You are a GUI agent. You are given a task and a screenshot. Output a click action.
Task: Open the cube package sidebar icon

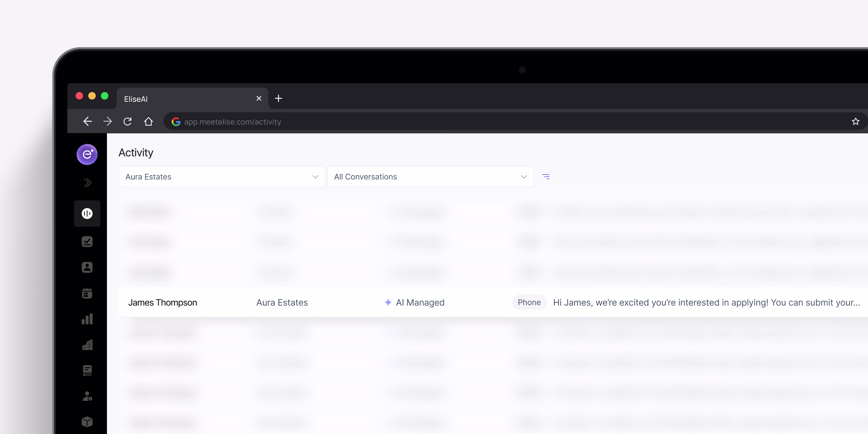pos(87,422)
